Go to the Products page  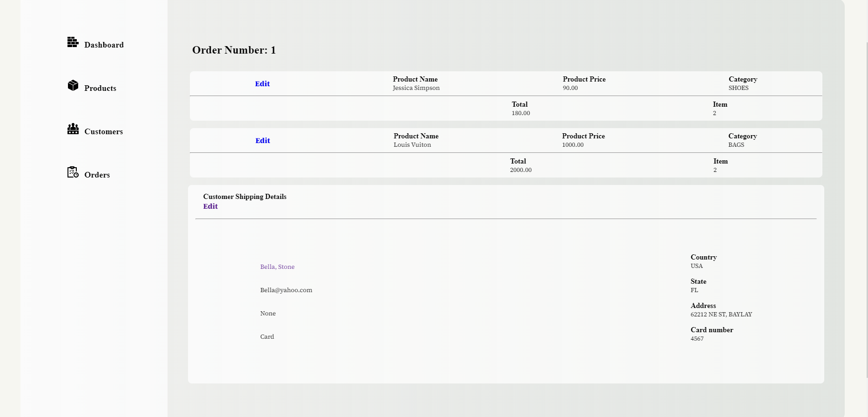100,89
